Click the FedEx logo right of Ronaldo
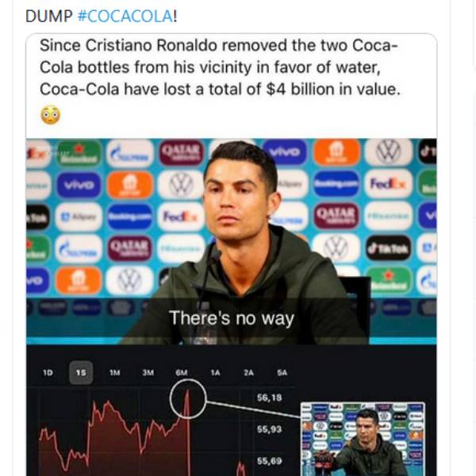Viewport: 476px width, 476px height. 388,183
